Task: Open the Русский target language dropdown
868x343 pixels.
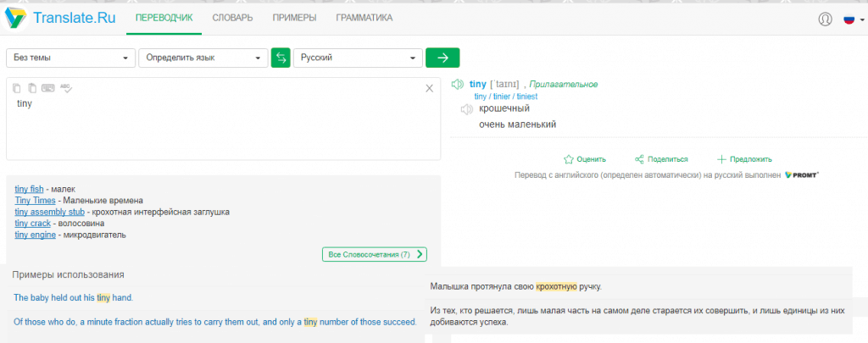Action: pyautogui.click(x=358, y=58)
